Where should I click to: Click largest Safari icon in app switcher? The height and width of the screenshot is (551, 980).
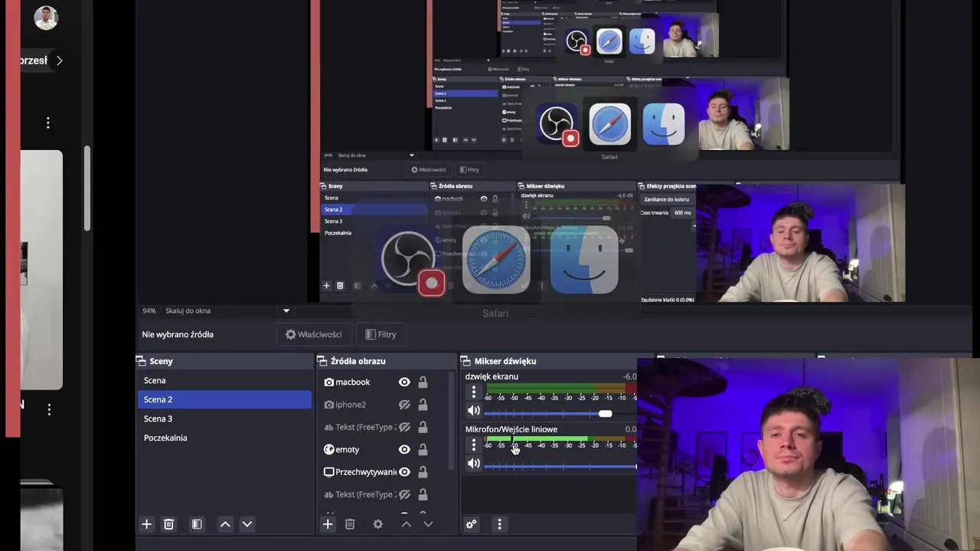[496, 260]
